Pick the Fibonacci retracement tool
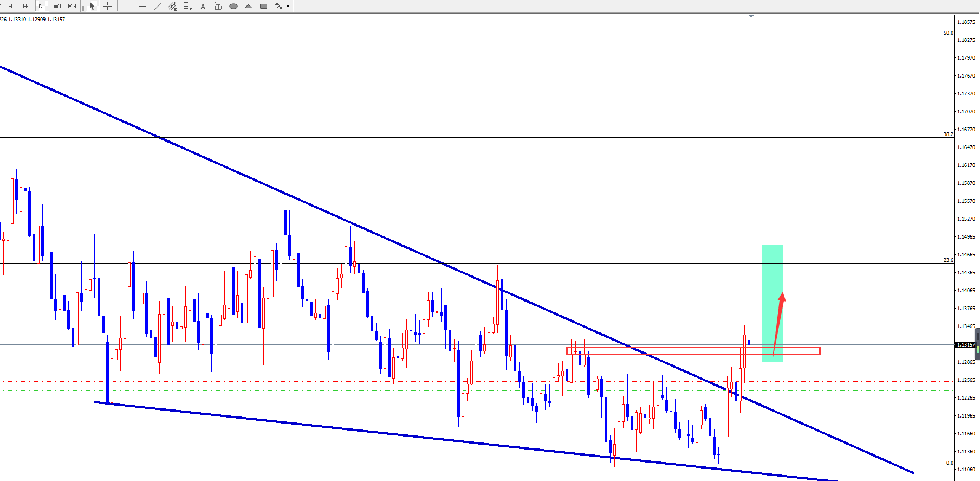The height and width of the screenshot is (481, 980). pyautogui.click(x=188, y=6)
